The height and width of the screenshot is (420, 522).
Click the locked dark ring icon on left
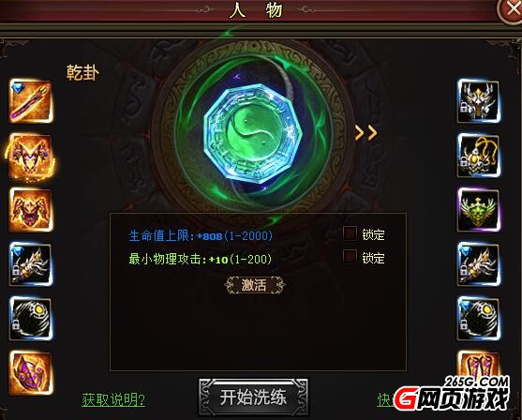click(x=31, y=319)
